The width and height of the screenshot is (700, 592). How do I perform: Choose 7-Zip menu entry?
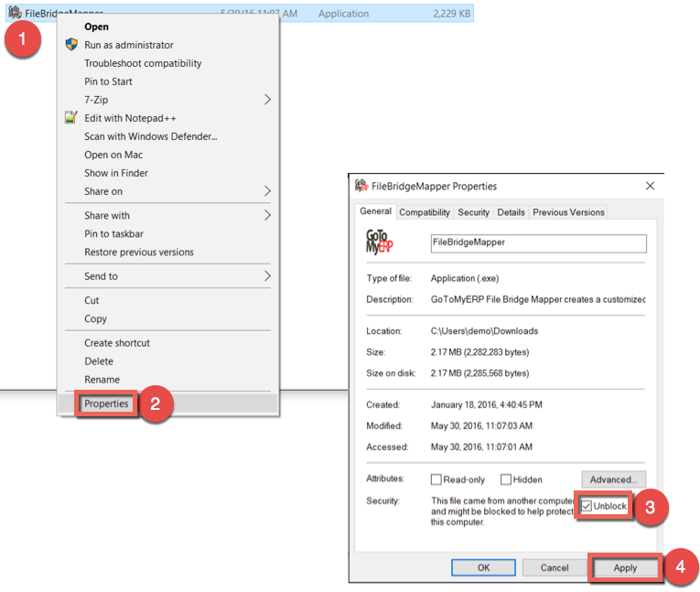(x=96, y=100)
